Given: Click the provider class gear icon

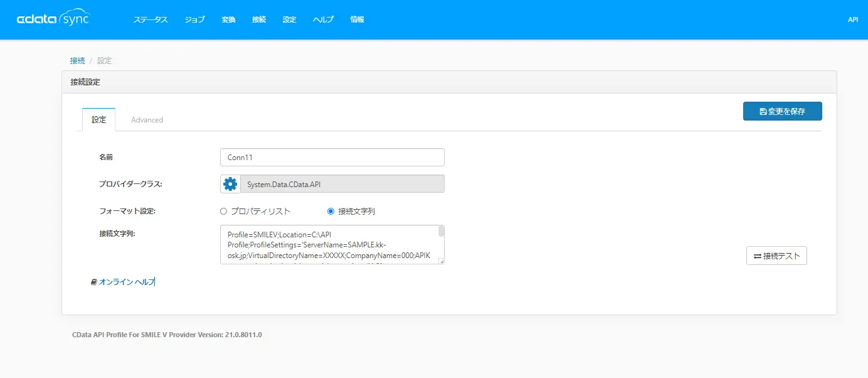Looking at the screenshot, I should tap(230, 184).
